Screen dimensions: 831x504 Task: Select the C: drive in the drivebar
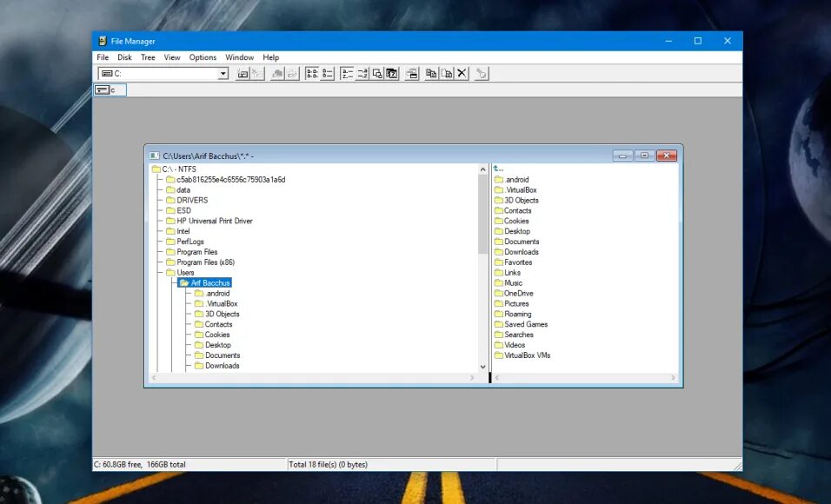pos(110,90)
